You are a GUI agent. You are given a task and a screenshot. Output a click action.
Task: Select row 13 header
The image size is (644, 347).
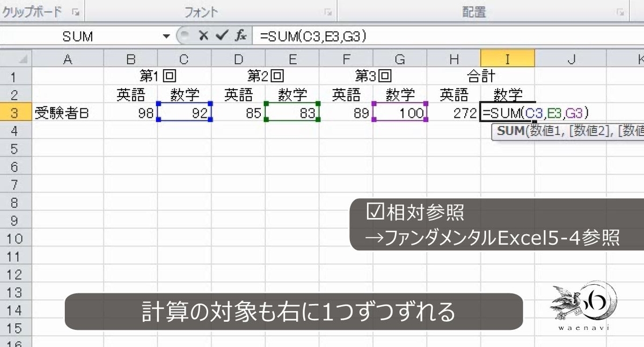click(x=16, y=292)
